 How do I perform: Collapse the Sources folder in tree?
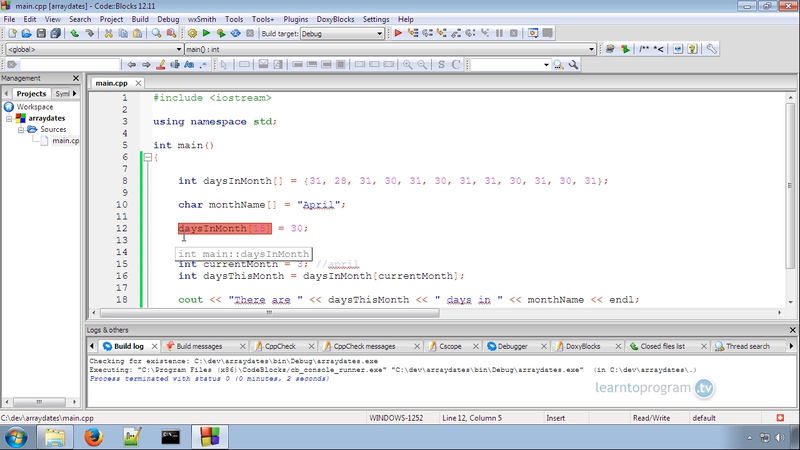click(22, 129)
